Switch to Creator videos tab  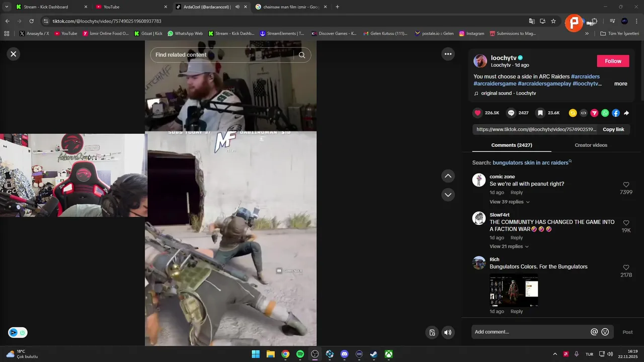(591, 145)
